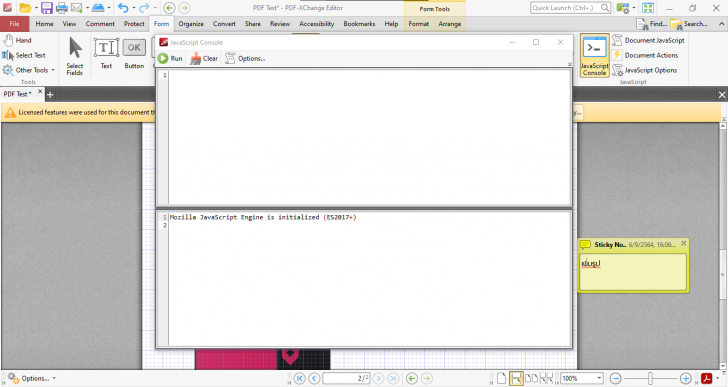Zoom out with the minus button
Image resolution: width=728 pixels, height=387 pixels.
click(615, 379)
